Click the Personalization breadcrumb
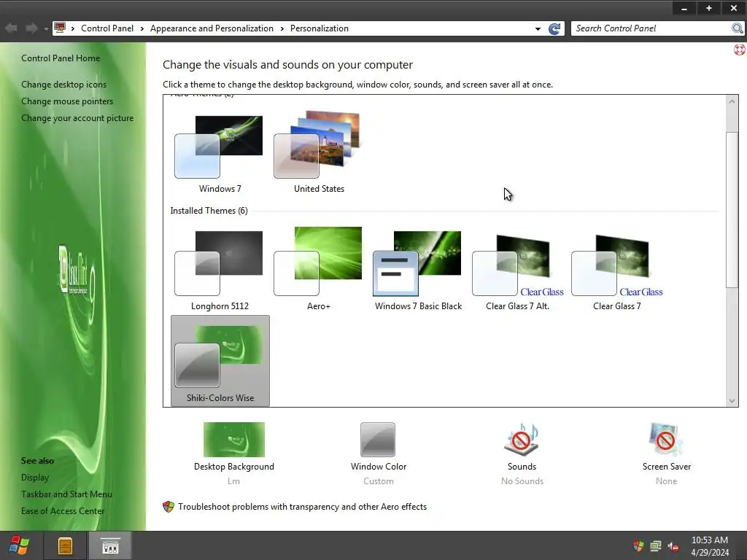Screen dimensions: 747x560 pos(320,28)
